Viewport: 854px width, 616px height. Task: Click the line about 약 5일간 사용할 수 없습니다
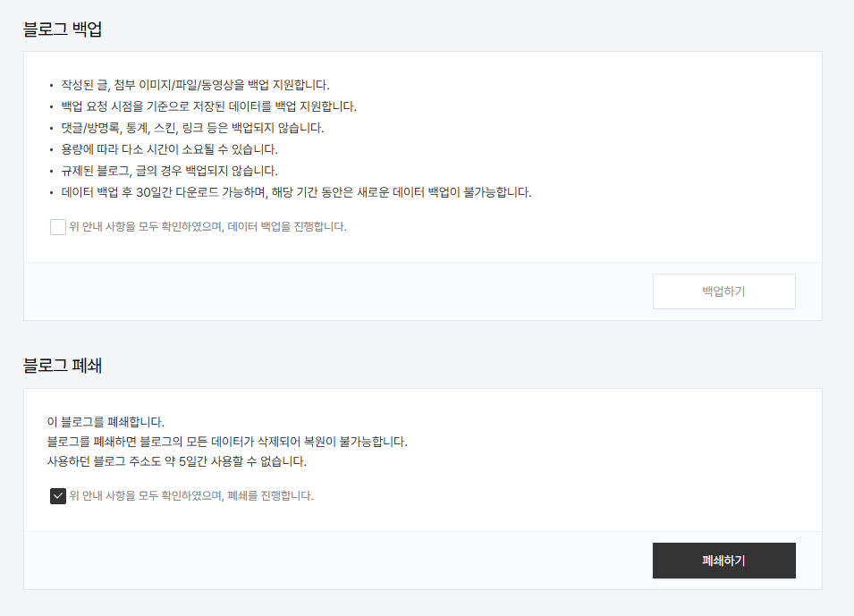[176, 461]
